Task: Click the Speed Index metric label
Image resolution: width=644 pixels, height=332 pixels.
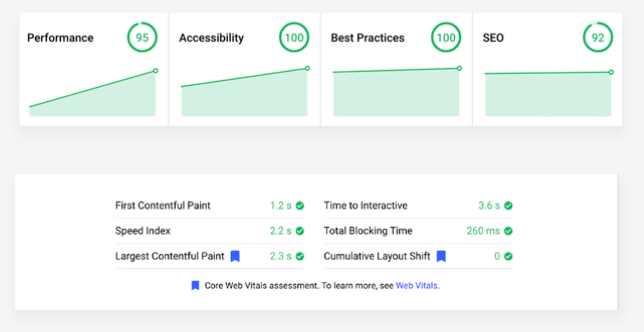Action: click(x=143, y=231)
